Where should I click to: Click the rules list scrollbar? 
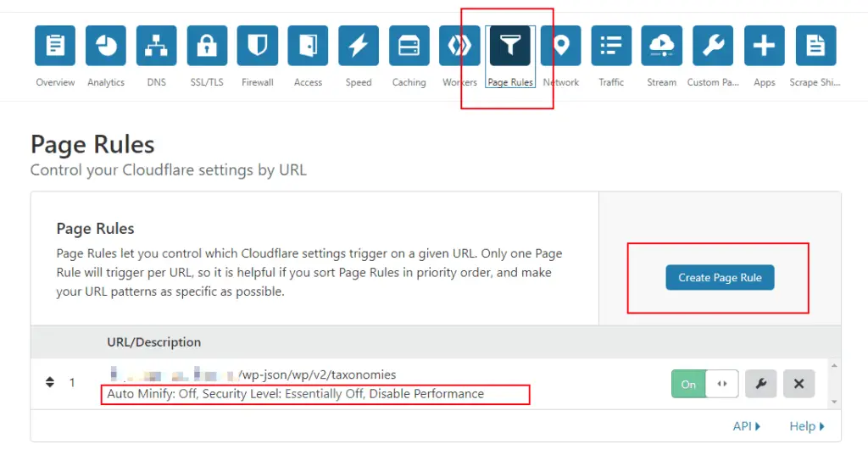coord(834,383)
